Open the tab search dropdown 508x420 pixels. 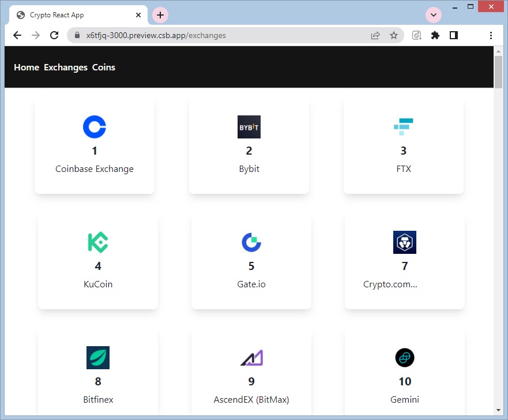click(434, 15)
